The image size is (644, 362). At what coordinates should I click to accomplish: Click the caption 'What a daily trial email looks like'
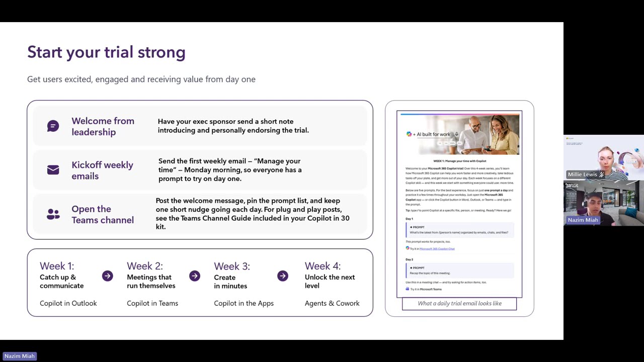[459, 304]
